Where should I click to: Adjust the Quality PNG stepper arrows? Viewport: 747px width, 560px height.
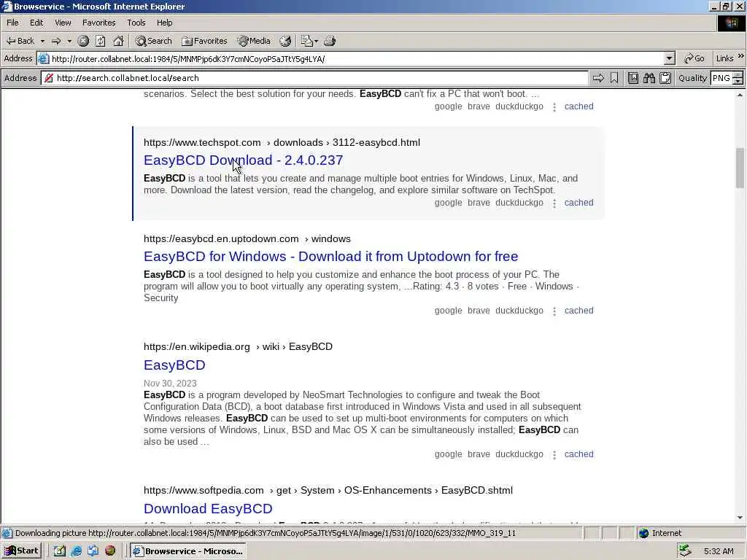point(738,78)
